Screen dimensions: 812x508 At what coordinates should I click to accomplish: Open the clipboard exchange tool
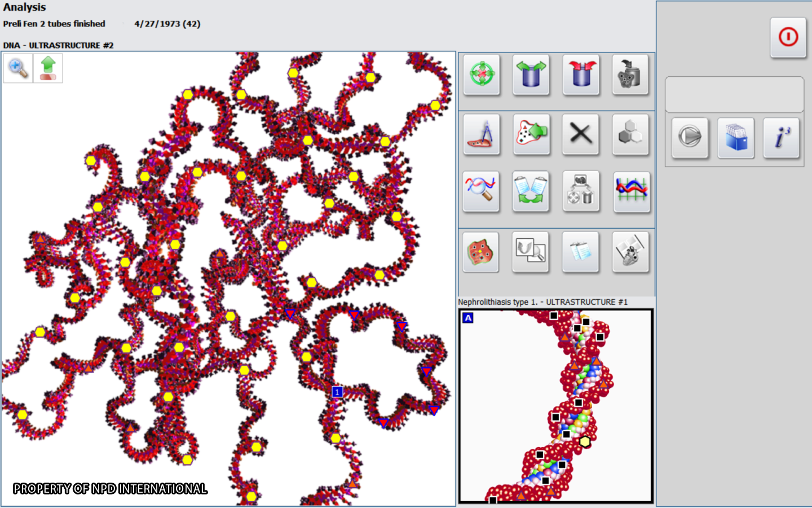pyautogui.click(x=531, y=192)
